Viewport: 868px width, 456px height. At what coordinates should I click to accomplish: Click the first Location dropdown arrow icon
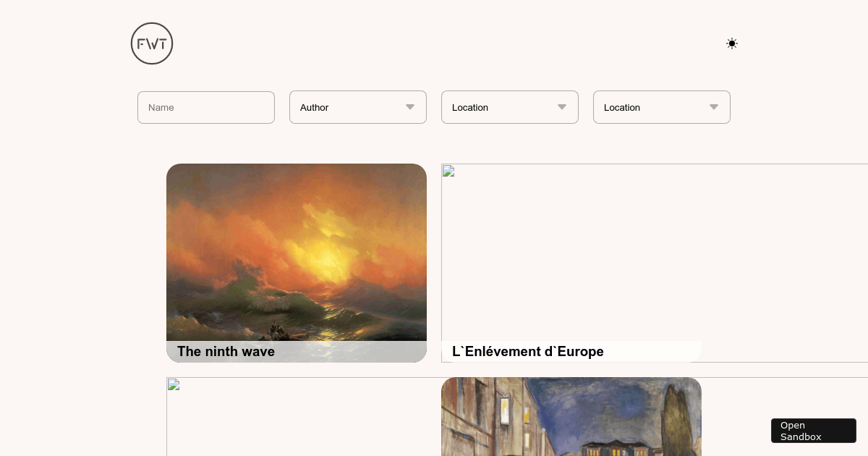(561, 107)
